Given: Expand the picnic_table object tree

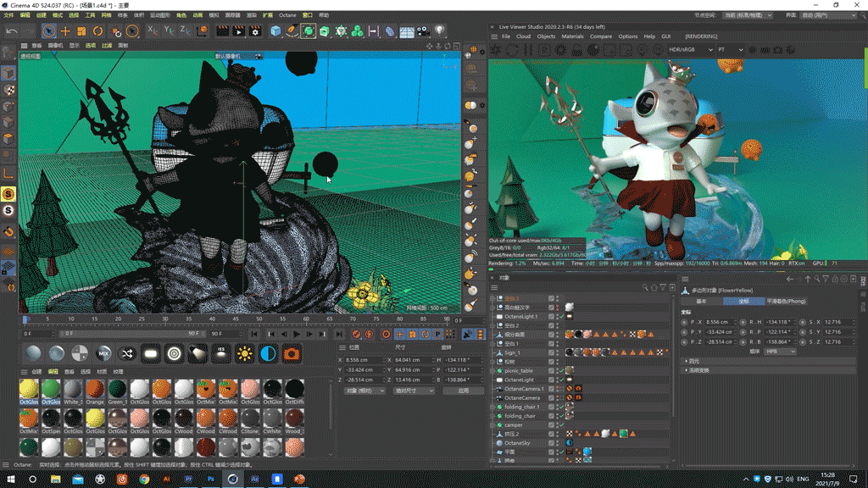Looking at the screenshot, I should pos(492,371).
